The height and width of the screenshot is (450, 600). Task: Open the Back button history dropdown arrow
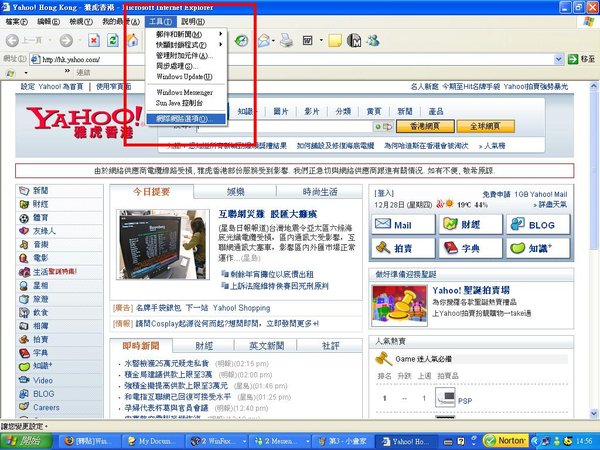click(49, 40)
